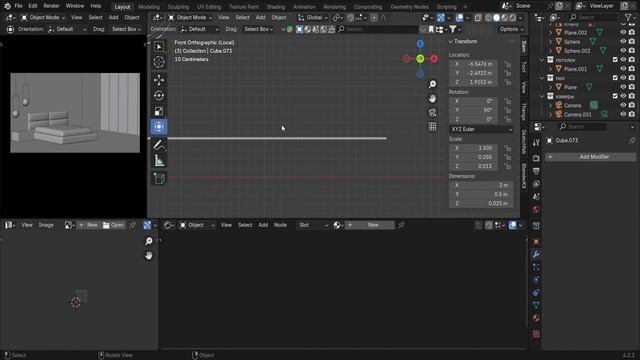Open Texture properties checker icon
Viewport: 640px width, 360px height.
tap(536, 334)
